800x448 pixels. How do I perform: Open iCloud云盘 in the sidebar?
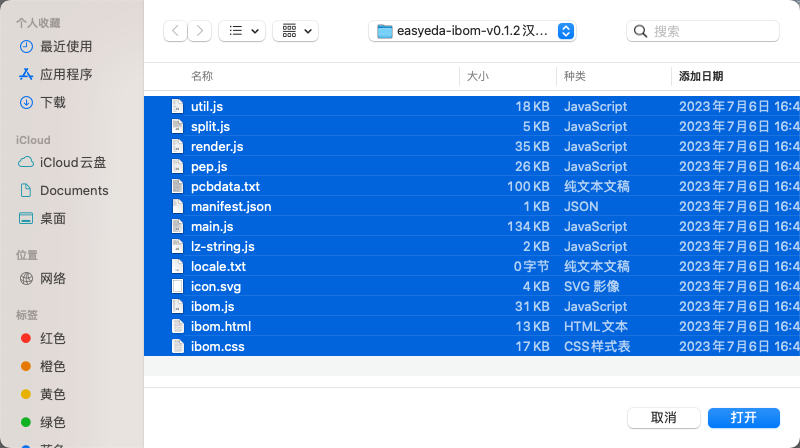click(x=62, y=162)
